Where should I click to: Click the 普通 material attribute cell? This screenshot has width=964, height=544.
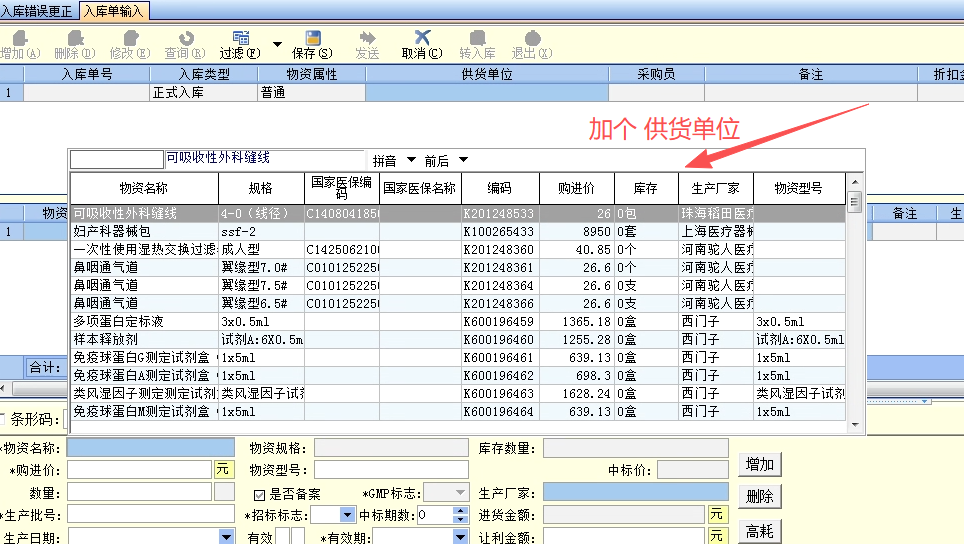point(312,92)
